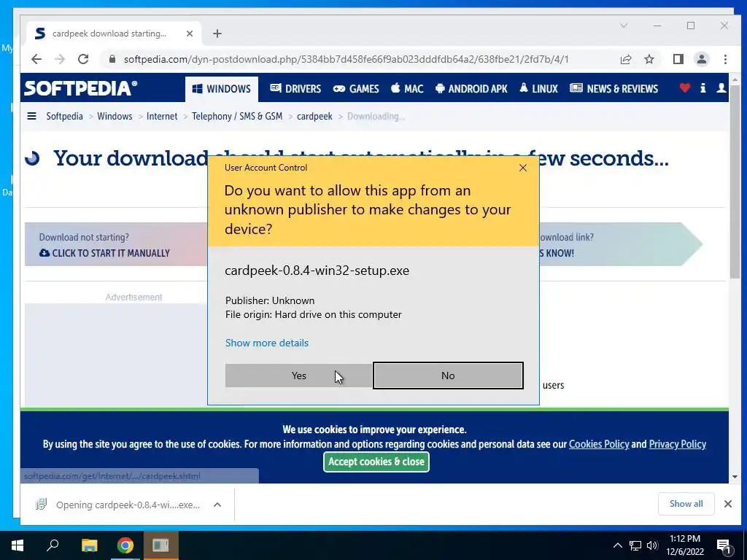Click Yes in User Account Control dialog

(x=298, y=376)
